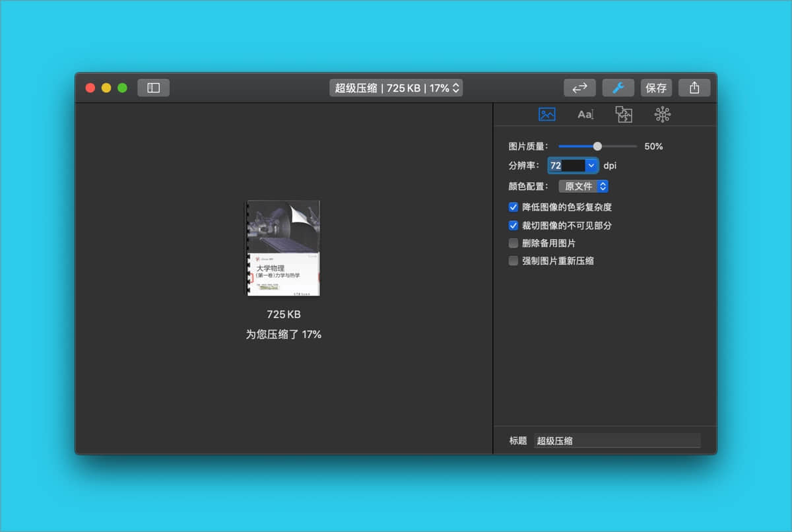
Task: Open the 超级压缩 preset dropdown in title bar
Action: 396,88
